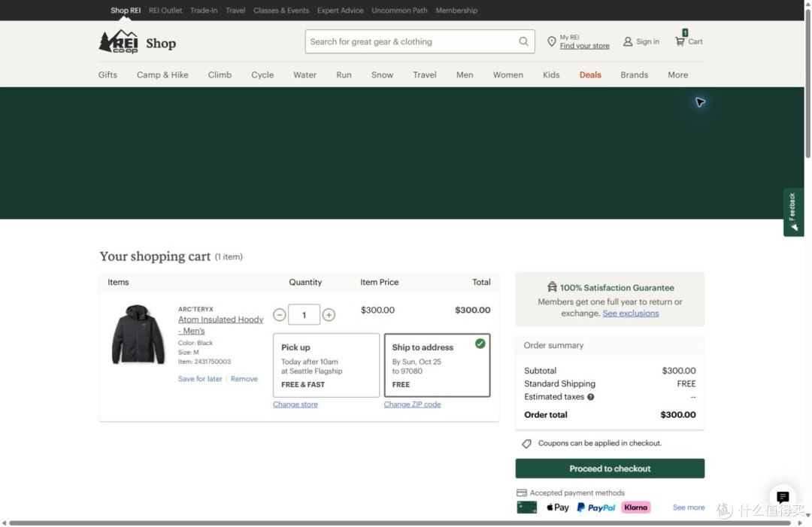The image size is (812, 527).
Task: Click the Change store link
Action: pos(295,404)
